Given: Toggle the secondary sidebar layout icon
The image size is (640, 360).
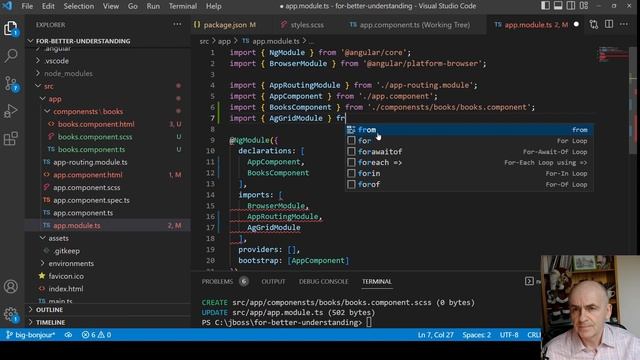Looking at the screenshot, I should click(571, 6).
